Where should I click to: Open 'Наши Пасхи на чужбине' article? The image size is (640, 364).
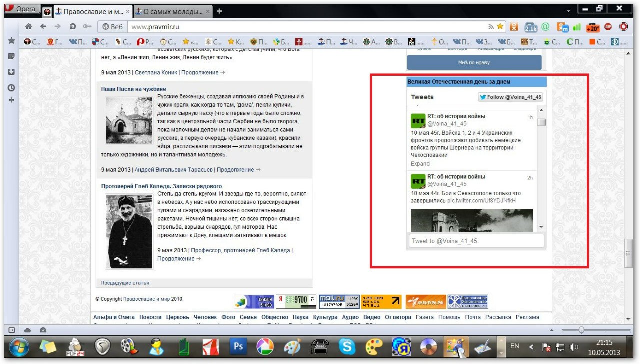(x=133, y=89)
